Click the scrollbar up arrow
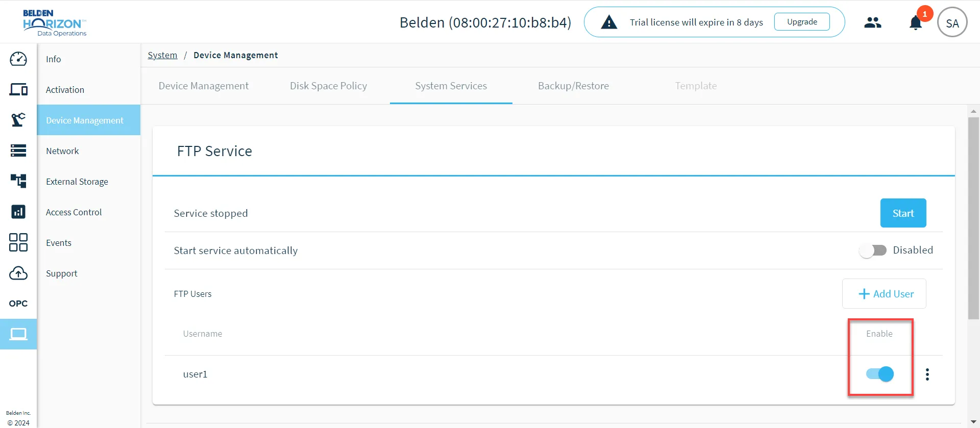This screenshot has width=980, height=428. pyautogui.click(x=974, y=111)
